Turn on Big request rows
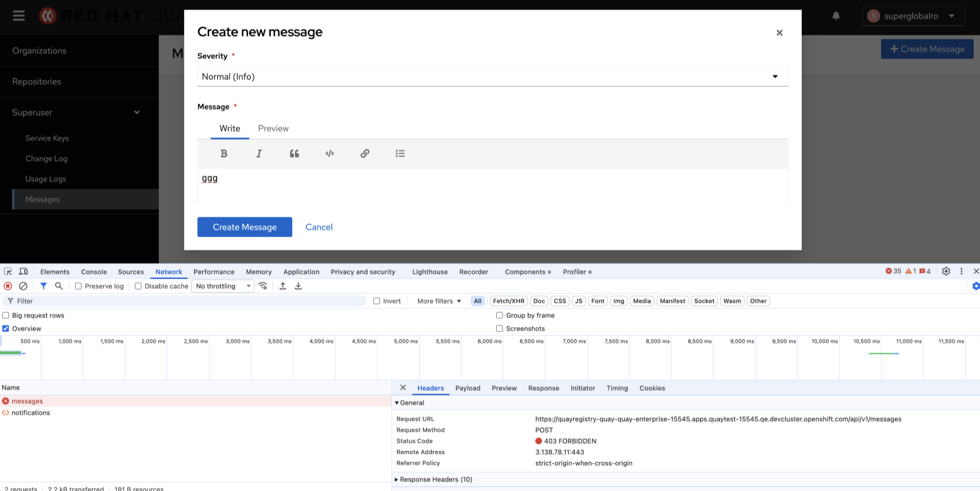 point(6,315)
